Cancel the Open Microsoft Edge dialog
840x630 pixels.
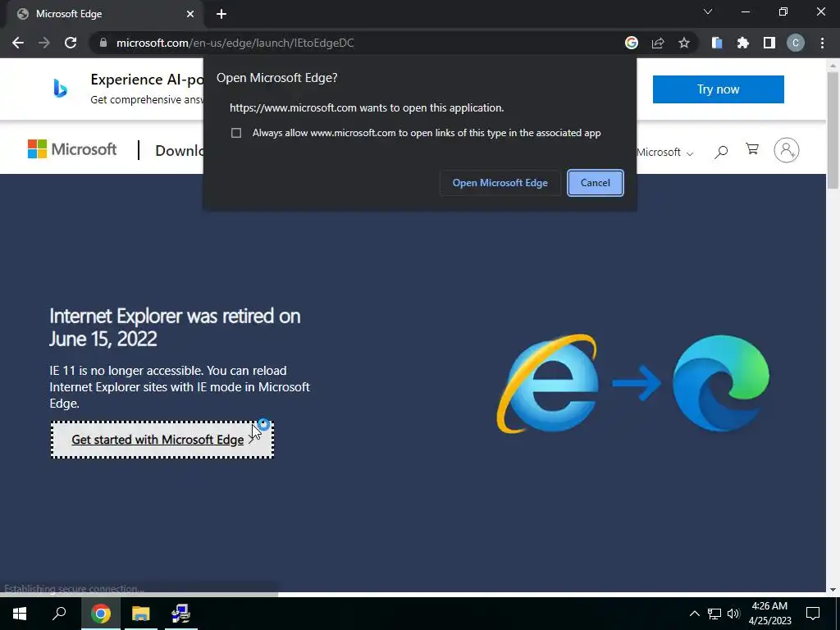click(x=596, y=183)
